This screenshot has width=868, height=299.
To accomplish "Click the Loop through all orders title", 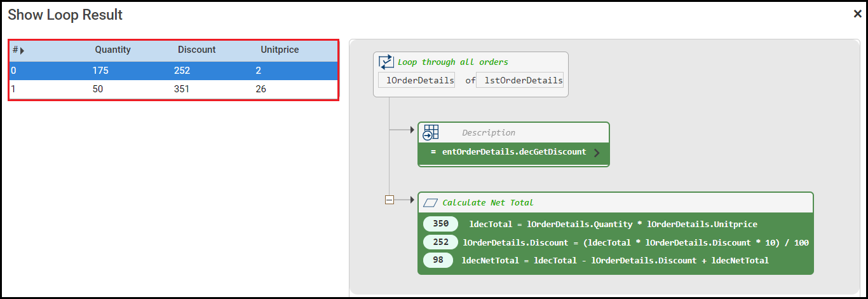I will [x=452, y=62].
